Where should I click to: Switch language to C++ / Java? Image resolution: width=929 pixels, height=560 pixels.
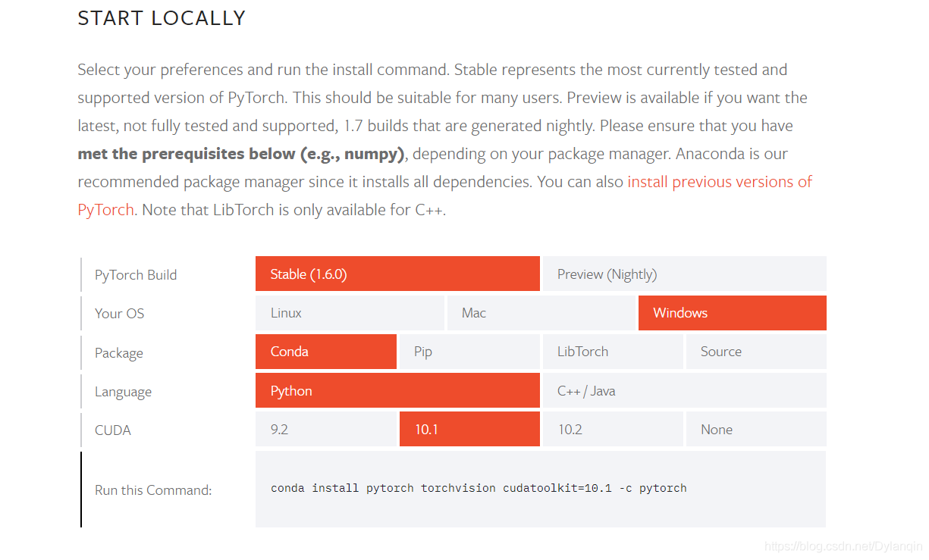(x=683, y=391)
